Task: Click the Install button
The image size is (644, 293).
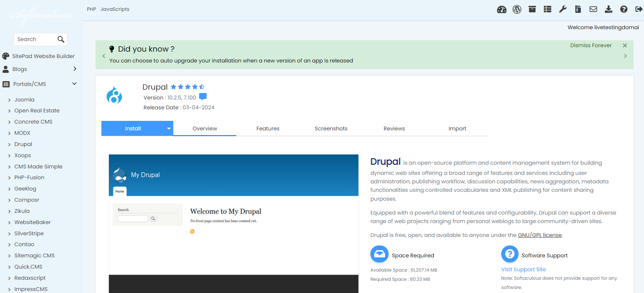Action: [x=133, y=129]
